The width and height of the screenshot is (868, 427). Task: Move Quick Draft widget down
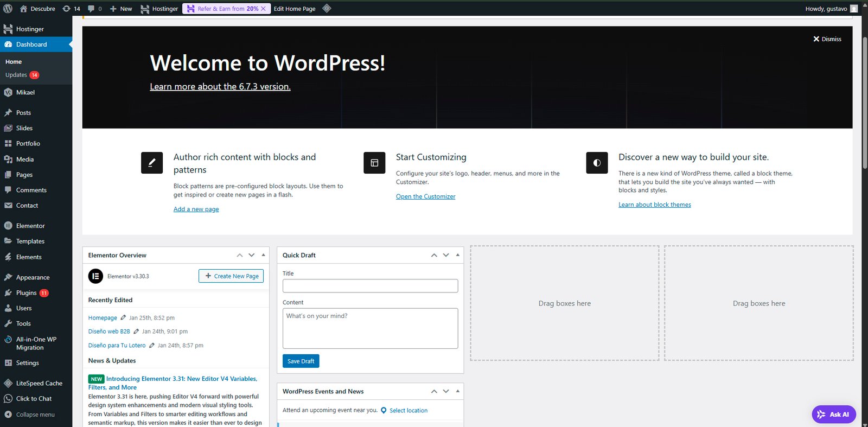click(446, 255)
